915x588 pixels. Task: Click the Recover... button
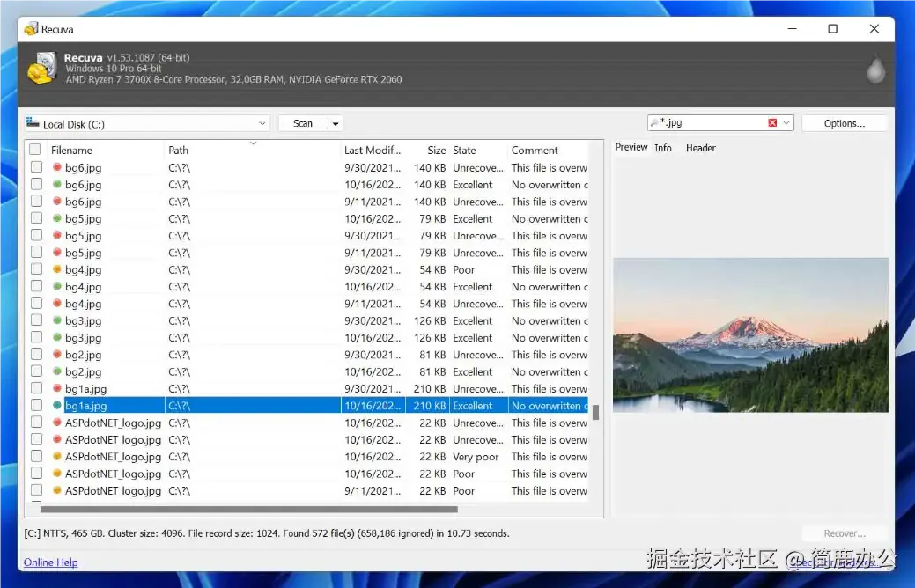click(x=844, y=533)
